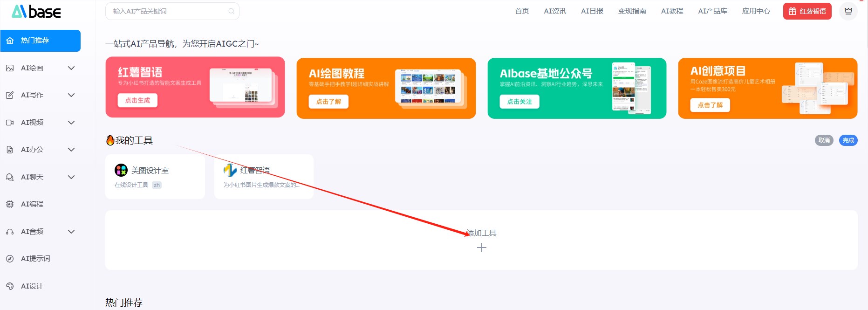Click the red 红薯智语 header button

click(x=807, y=11)
